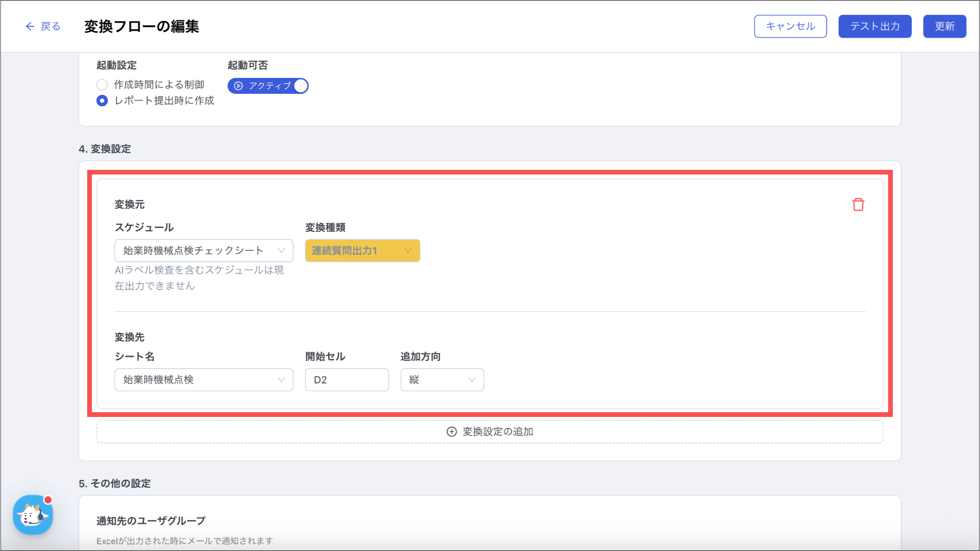Viewport: 980px width, 551px height.
Task: Open the yellow 変換種類 dropdown 連続質問出力1
Action: click(x=362, y=250)
